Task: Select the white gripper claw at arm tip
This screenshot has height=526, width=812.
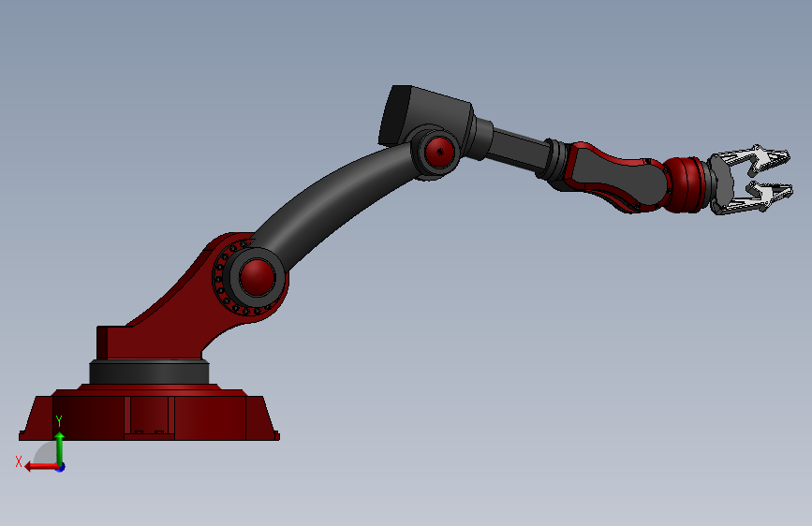Action: (751, 179)
